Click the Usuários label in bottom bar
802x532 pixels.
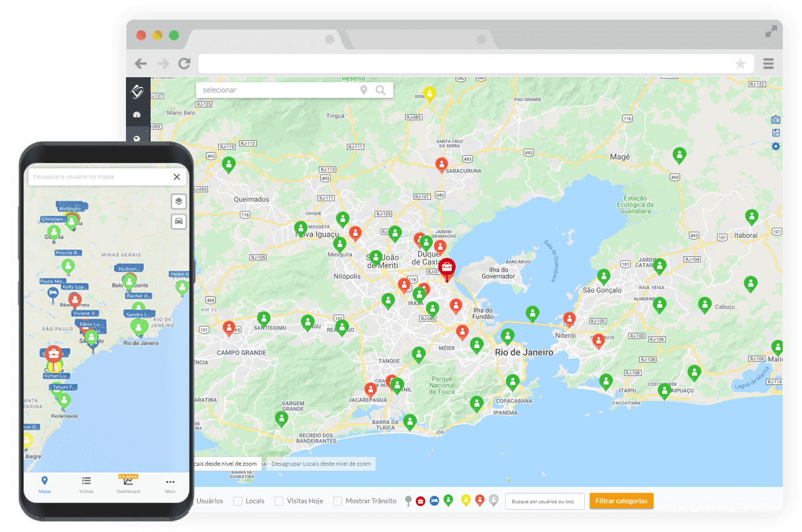[210, 501]
